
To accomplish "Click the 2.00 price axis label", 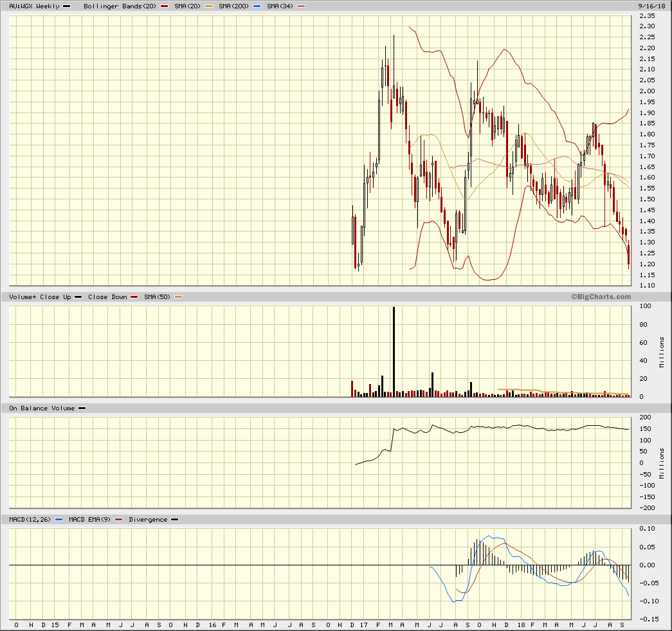I will [x=647, y=91].
